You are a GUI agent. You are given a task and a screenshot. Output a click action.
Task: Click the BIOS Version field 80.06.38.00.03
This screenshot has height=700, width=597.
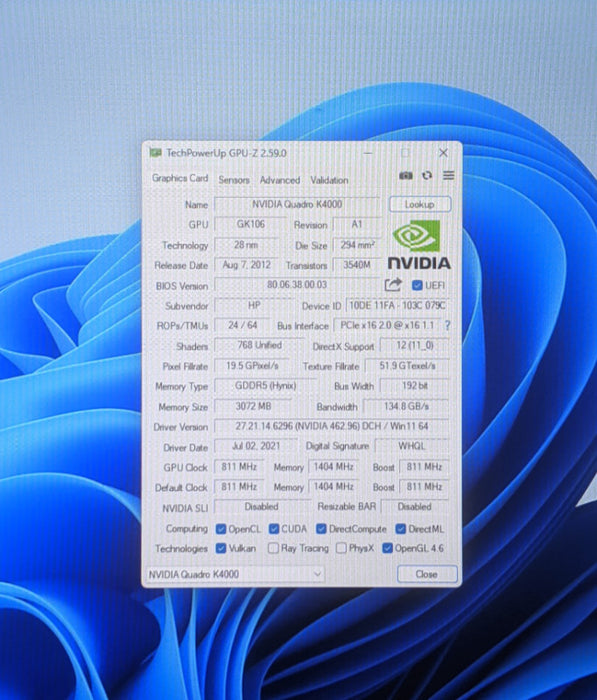coord(297,284)
